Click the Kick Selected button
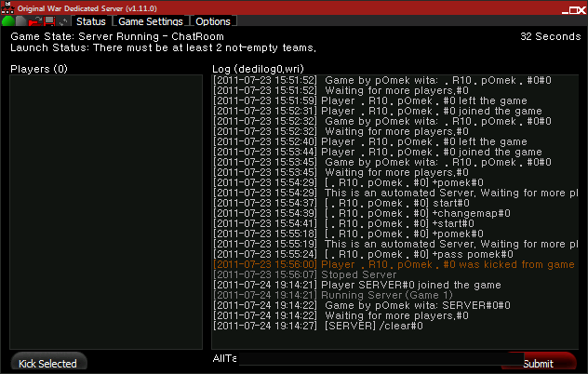The height and width of the screenshot is (374, 588). pos(48,363)
